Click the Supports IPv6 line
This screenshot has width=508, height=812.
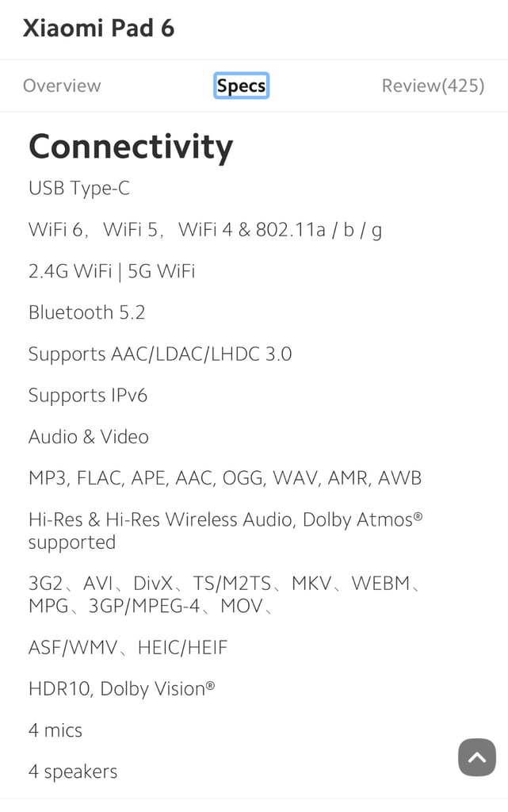point(88,396)
